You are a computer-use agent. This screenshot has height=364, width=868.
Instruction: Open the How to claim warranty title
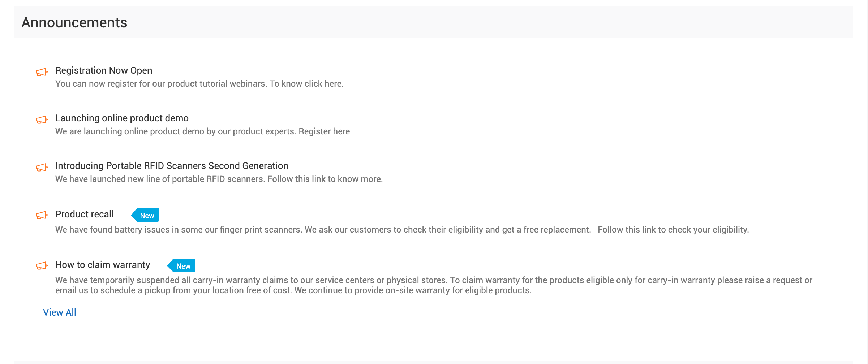point(103,265)
